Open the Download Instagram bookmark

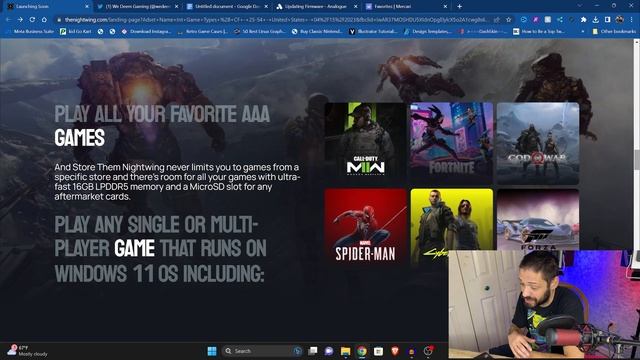coord(147,31)
